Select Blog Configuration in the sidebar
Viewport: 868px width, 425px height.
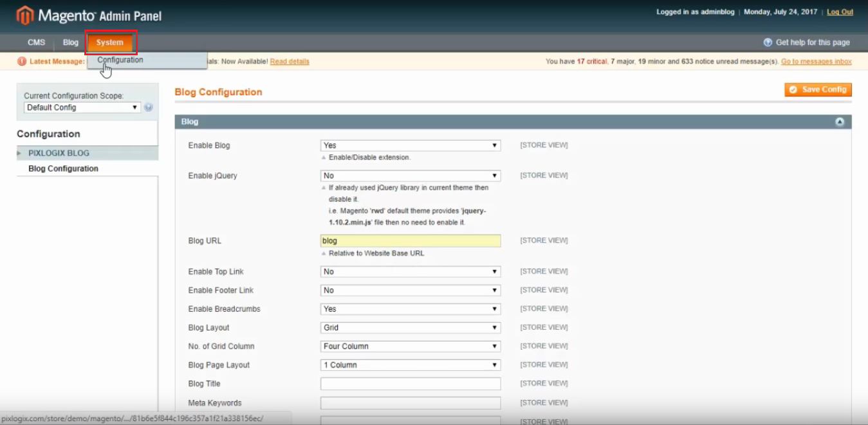pyautogui.click(x=63, y=168)
